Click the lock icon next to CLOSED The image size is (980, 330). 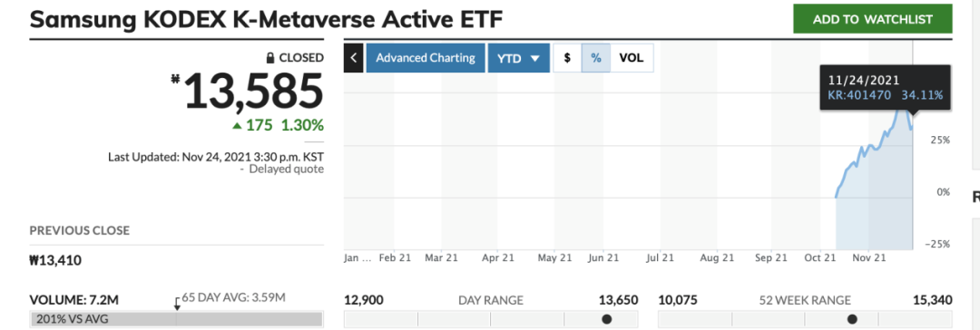[270, 58]
